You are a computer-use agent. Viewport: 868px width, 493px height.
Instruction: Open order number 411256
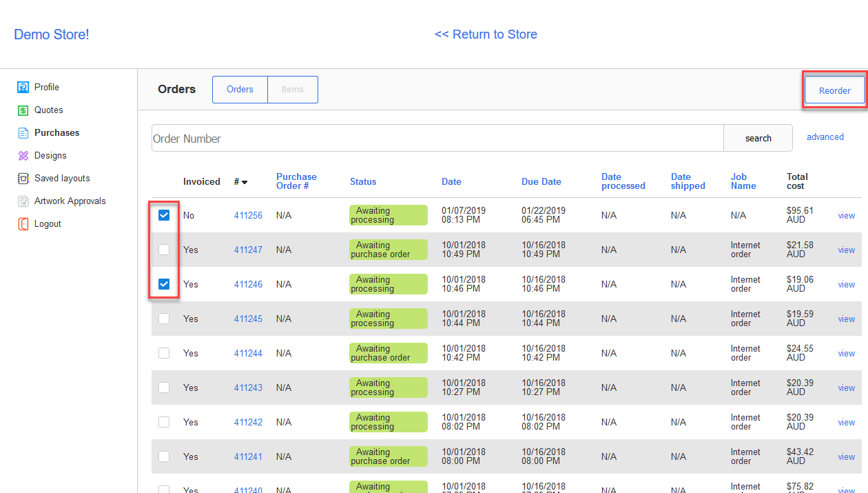(248, 215)
